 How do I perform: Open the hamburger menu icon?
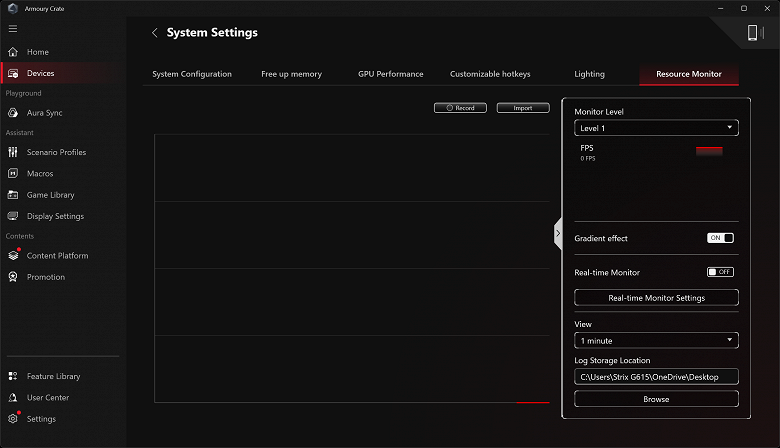[x=13, y=28]
